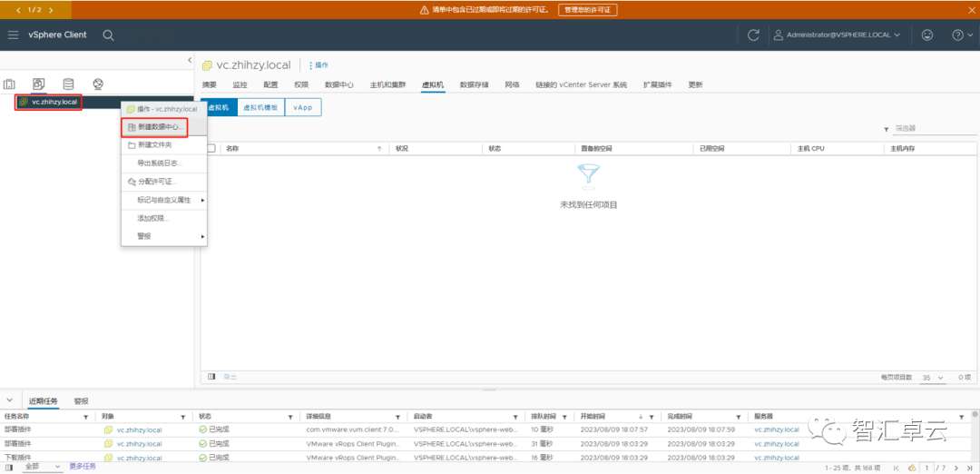Viewport: 980px width, 474px height.
Task: Switch to Networking view icon
Action: (97, 84)
